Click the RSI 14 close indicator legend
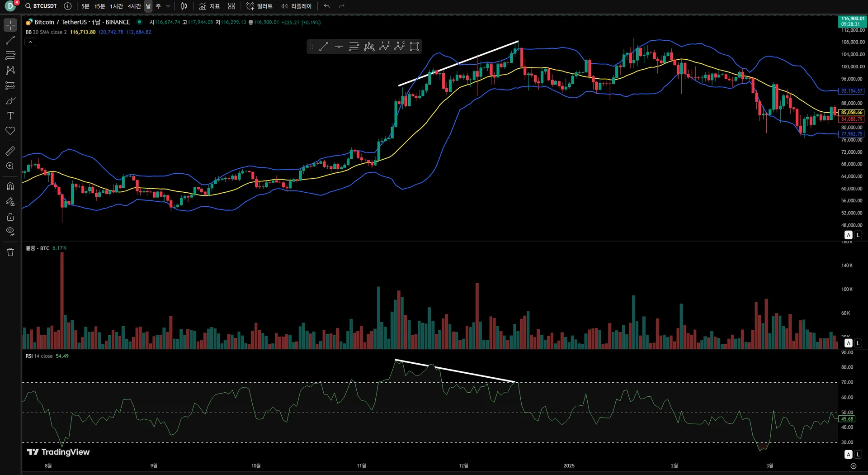This screenshot has width=868, height=475. 39,356
